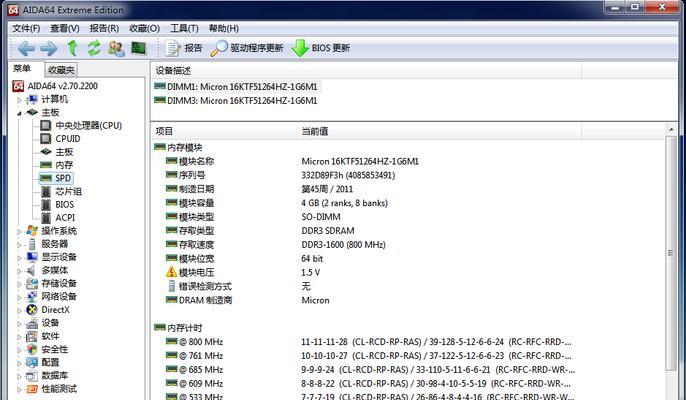Open the 文件(F) menu

point(26,28)
